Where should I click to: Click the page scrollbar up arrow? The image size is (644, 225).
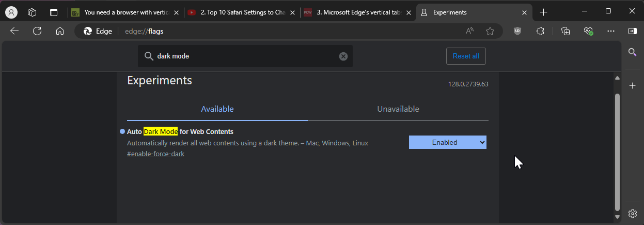point(617,78)
